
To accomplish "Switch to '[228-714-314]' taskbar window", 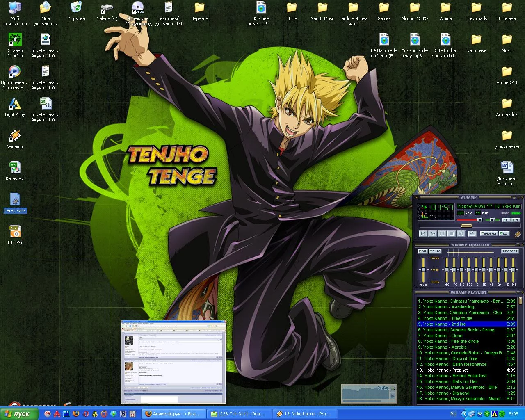I will pyautogui.click(x=238, y=414).
